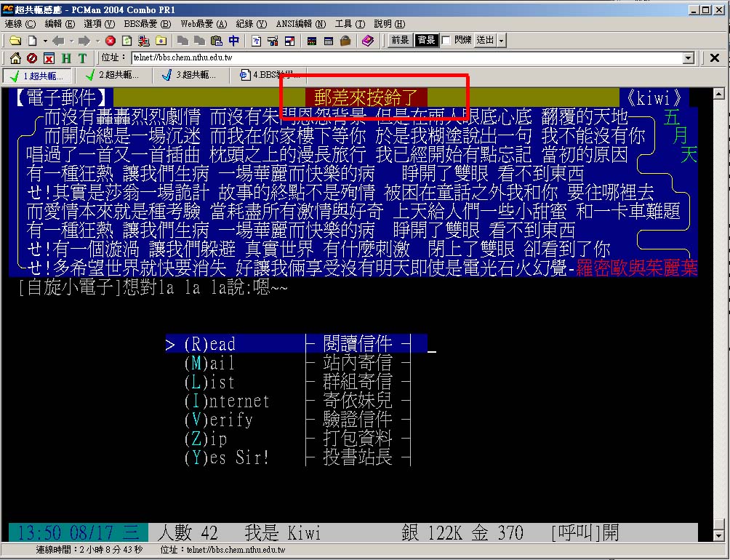The height and width of the screenshot is (560, 730).
Task: Open the dropdown arrow beside 送出
Action: point(501,41)
